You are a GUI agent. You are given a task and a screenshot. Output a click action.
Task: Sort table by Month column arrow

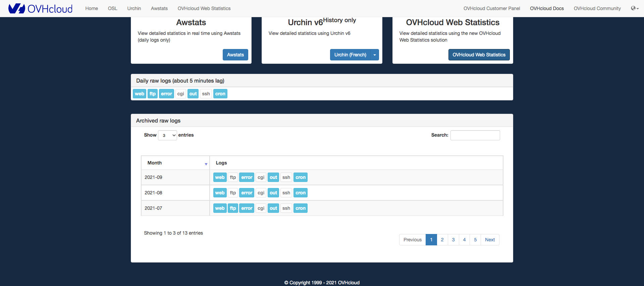coord(206,164)
